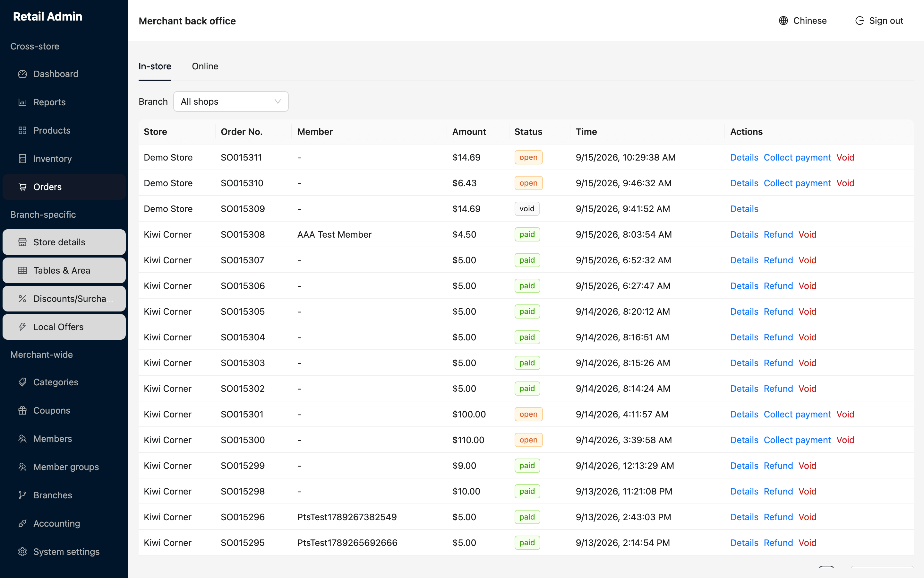The height and width of the screenshot is (578, 924).
Task: Click the Time column header
Action: (586, 132)
